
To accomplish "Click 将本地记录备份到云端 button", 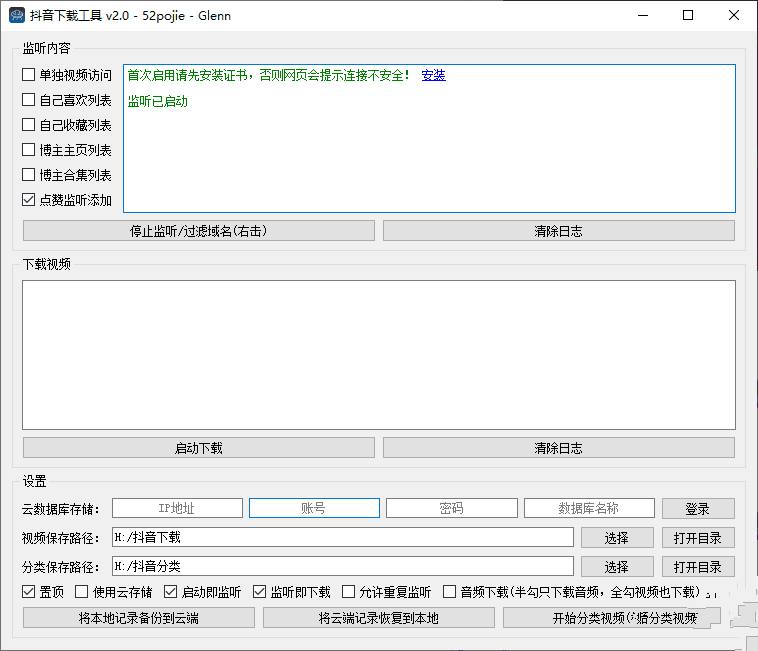I will click(x=139, y=618).
